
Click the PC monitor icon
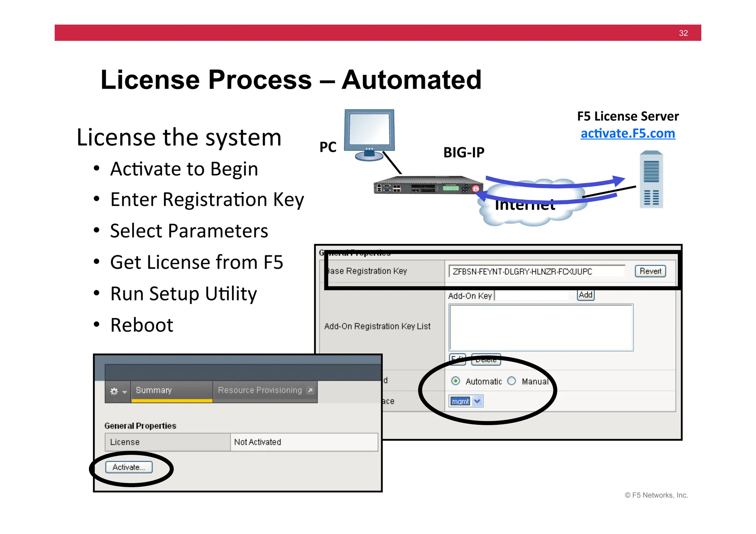click(369, 135)
